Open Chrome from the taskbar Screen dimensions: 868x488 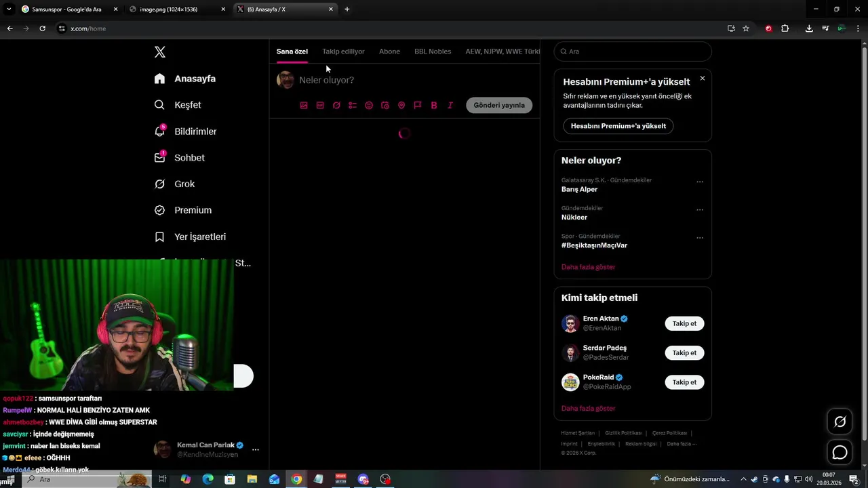coord(296,479)
